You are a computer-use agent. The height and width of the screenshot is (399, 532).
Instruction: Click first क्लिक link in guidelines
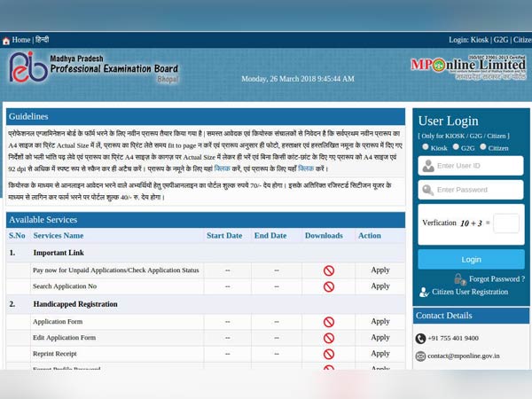tap(223, 168)
